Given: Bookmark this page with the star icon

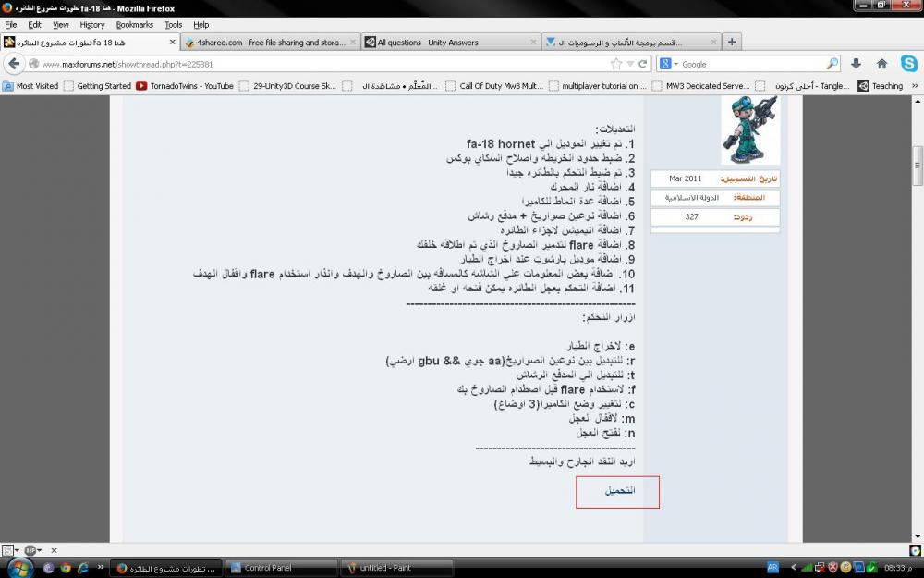Looking at the screenshot, I should click(616, 64).
